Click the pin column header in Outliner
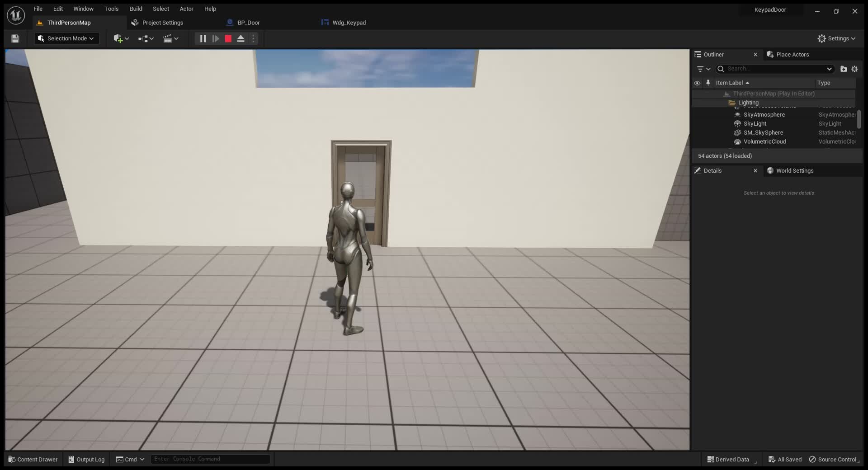 point(708,83)
